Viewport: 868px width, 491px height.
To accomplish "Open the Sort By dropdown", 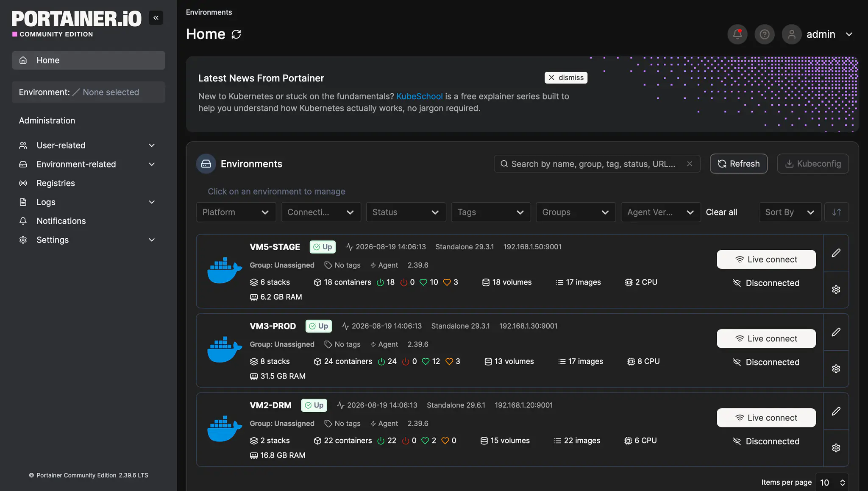I will tap(790, 212).
